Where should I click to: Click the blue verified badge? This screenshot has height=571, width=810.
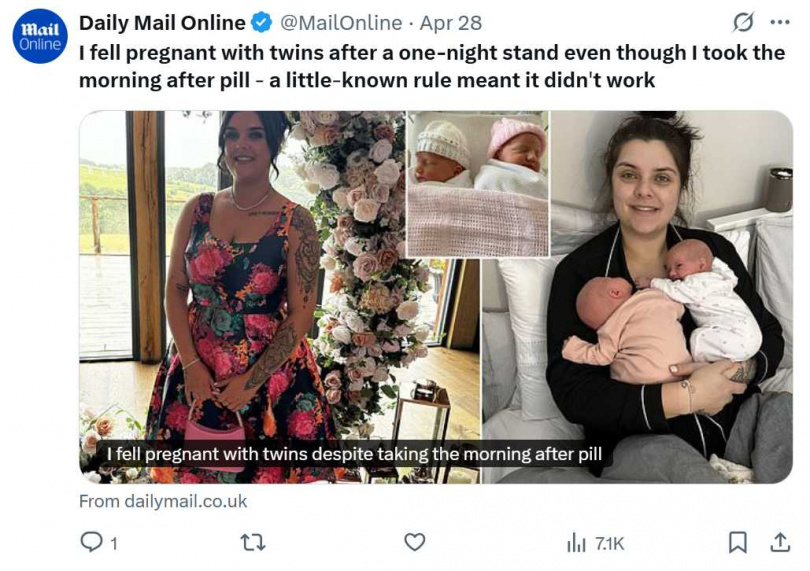pyautogui.click(x=259, y=22)
